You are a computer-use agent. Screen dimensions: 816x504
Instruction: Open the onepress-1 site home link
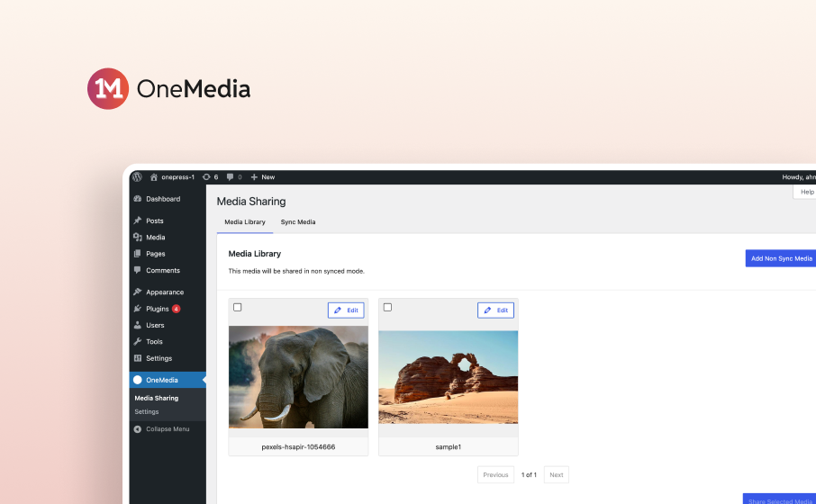coord(172,176)
